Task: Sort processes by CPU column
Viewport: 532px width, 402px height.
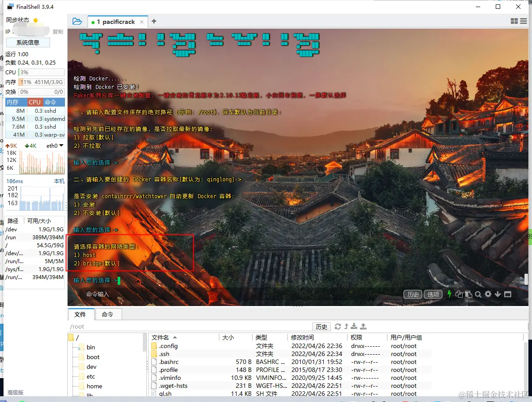Action: (x=34, y=102)
